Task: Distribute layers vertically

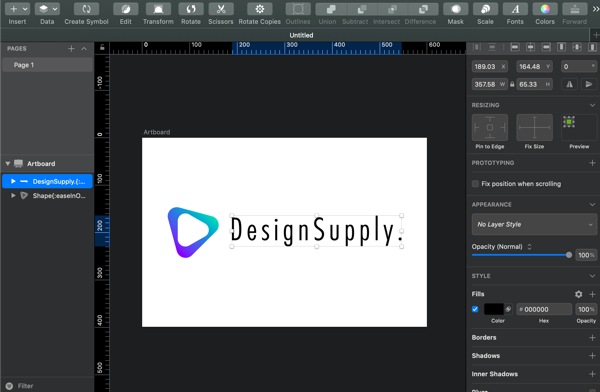Action: pos(492,47)
